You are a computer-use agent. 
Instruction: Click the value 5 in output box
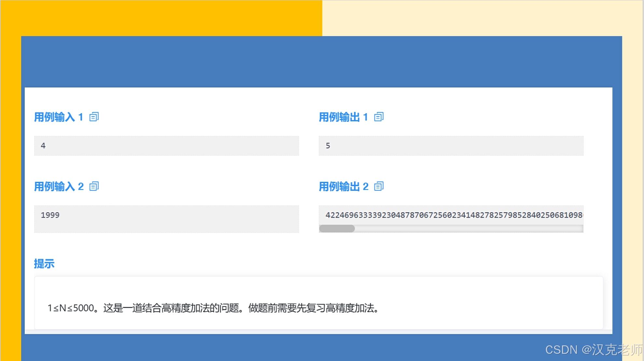tap(328, 146)
